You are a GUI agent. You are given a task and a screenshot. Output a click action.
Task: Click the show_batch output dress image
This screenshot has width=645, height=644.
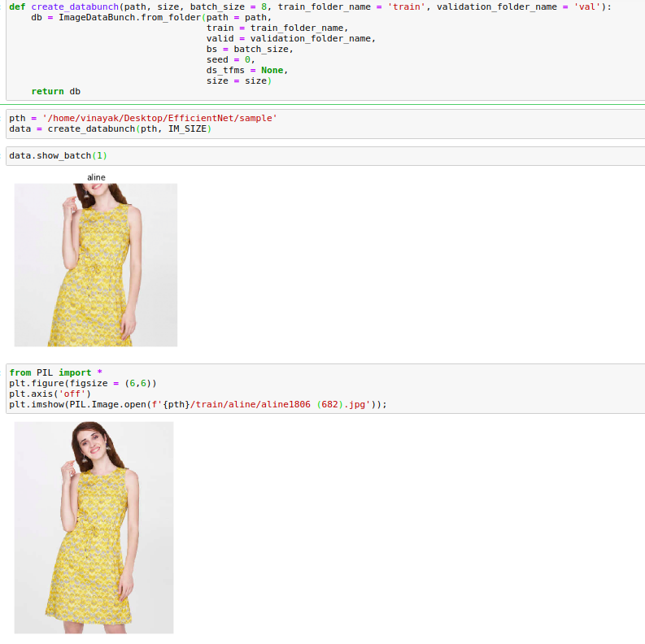pyautogui.click(x=96, y=264)
